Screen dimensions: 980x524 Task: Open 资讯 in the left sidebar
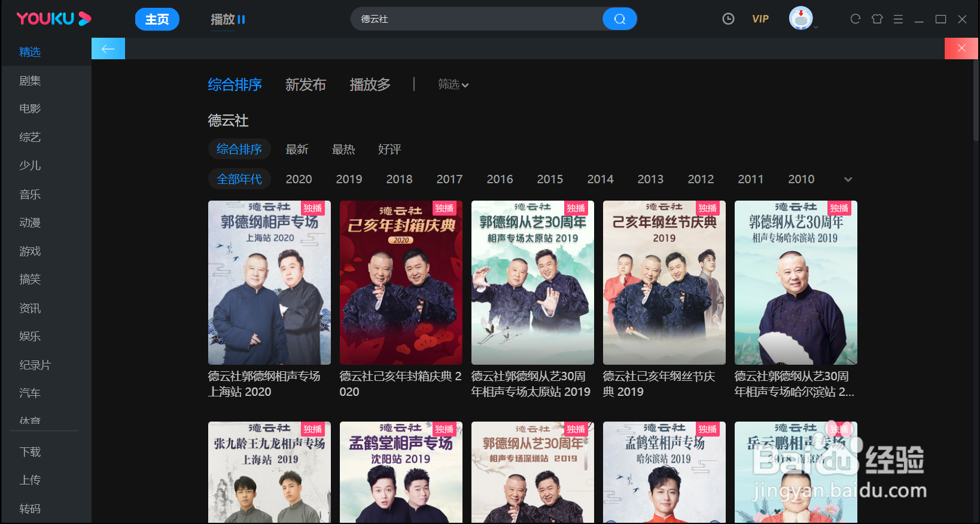pyautogui.click(x=30, y=308)
